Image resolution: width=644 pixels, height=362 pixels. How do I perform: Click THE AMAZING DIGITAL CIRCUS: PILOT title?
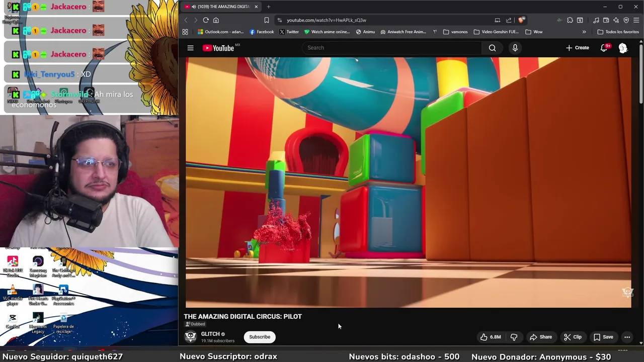pyautogui.click(x=243, y=316)
